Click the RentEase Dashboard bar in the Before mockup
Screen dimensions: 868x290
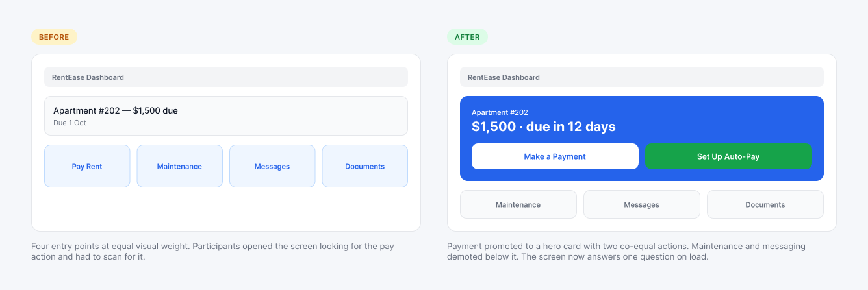coord(226,77)
